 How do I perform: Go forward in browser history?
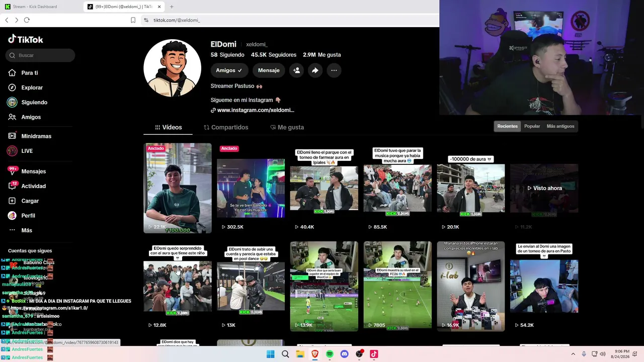[x=17, y=20]
